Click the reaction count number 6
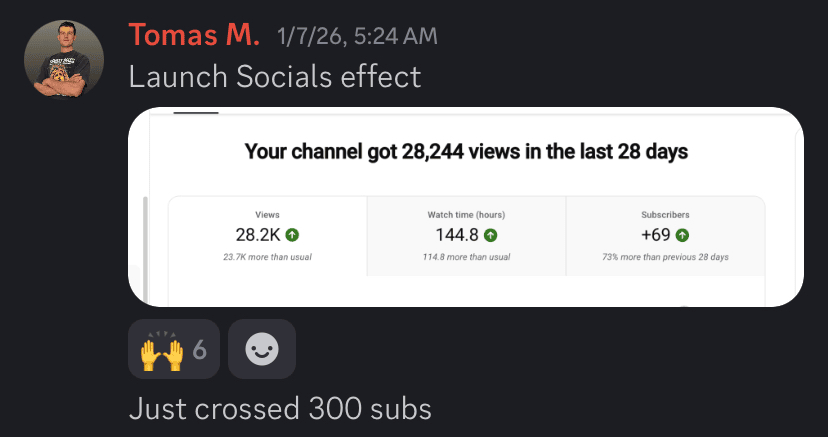 click(x=199, y=349)
